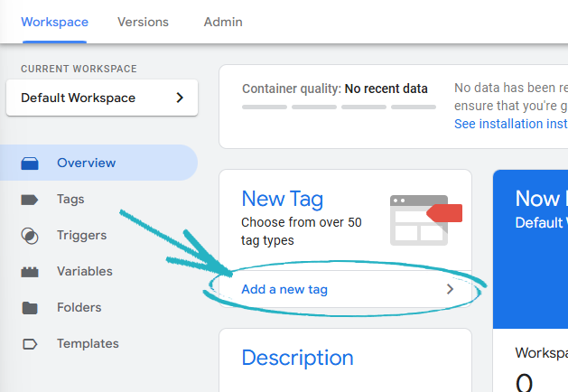Click the workspace changes count 0
This screenshot has width=568, height=392.
pyautogui.click(x=524, y=382)
